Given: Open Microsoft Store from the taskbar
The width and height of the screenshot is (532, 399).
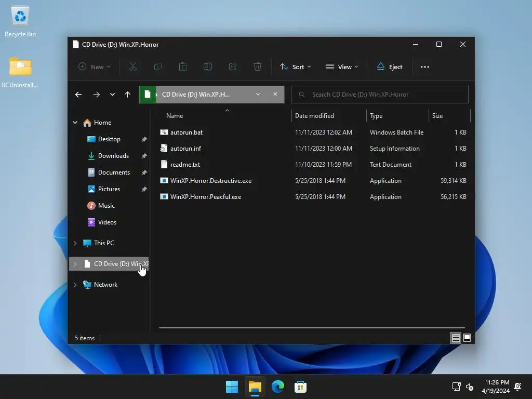Looking at the screenshot, I should 300,387.
